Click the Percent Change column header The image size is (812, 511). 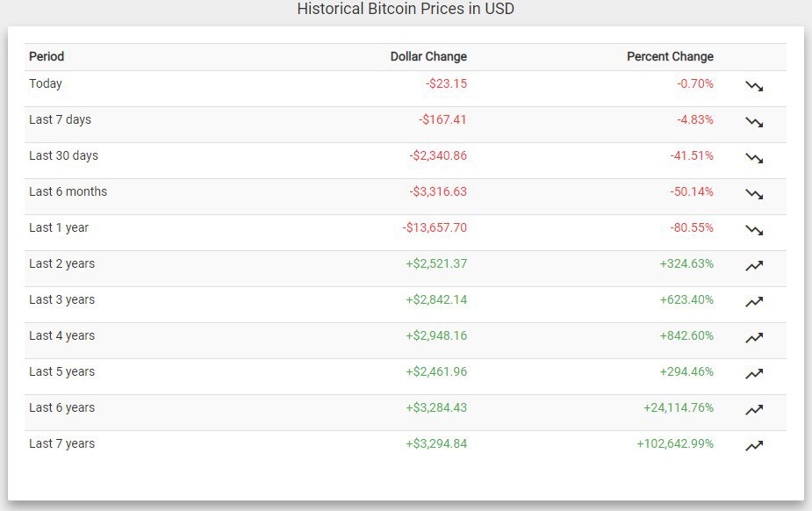click(670, 56)
